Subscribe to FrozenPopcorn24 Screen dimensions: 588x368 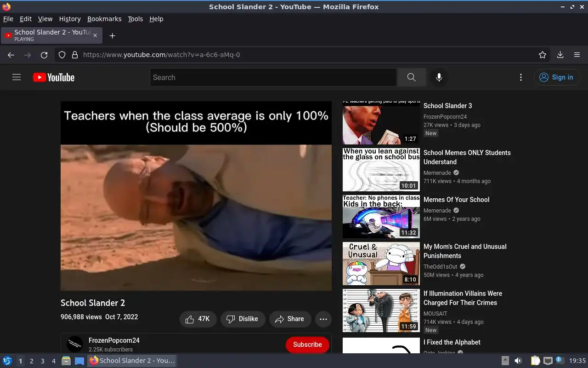point(307,345)
